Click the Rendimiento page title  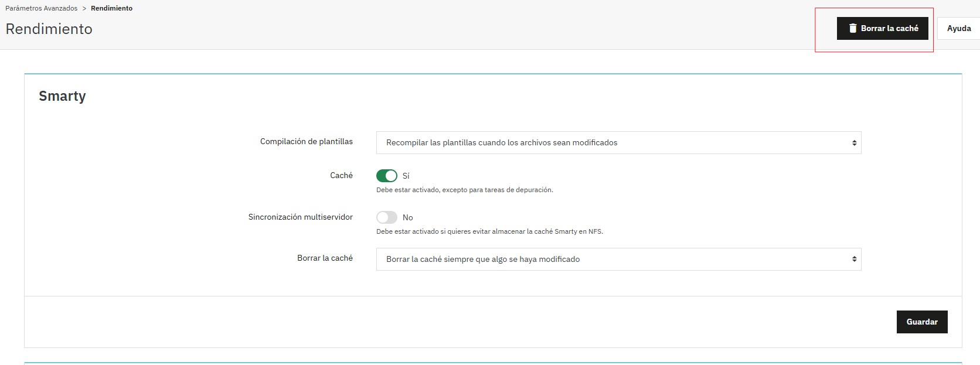point(49,29)
